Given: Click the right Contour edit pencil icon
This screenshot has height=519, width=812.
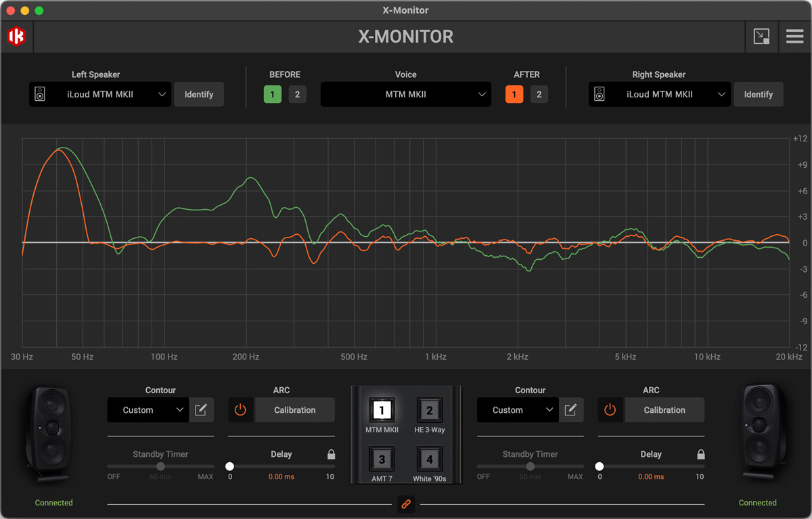Looking at the screenshot, I should (570, 410).
